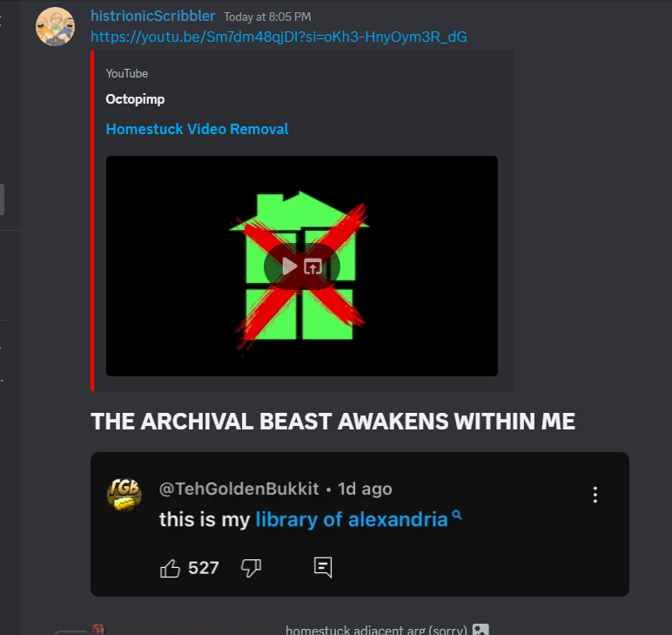
Task: Open video pop-out icon beside play button
Action: click(312, 267)
